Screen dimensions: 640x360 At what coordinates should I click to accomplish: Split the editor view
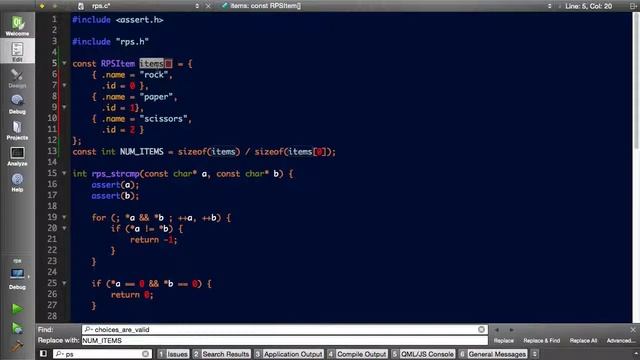point(633,6)
